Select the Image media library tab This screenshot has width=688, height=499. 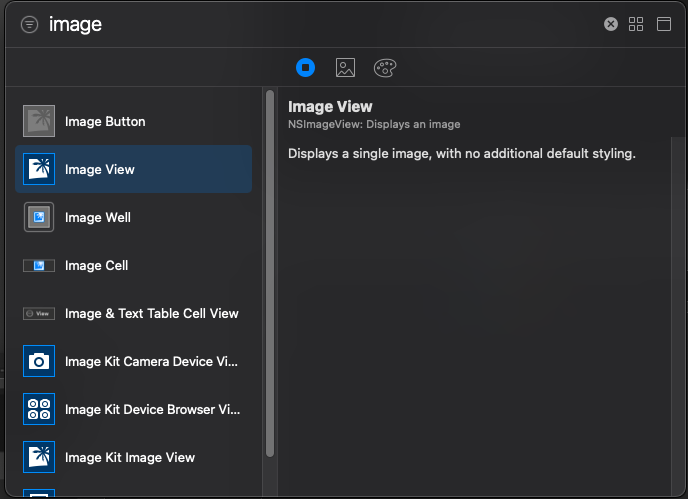click(x=345, y=68)
